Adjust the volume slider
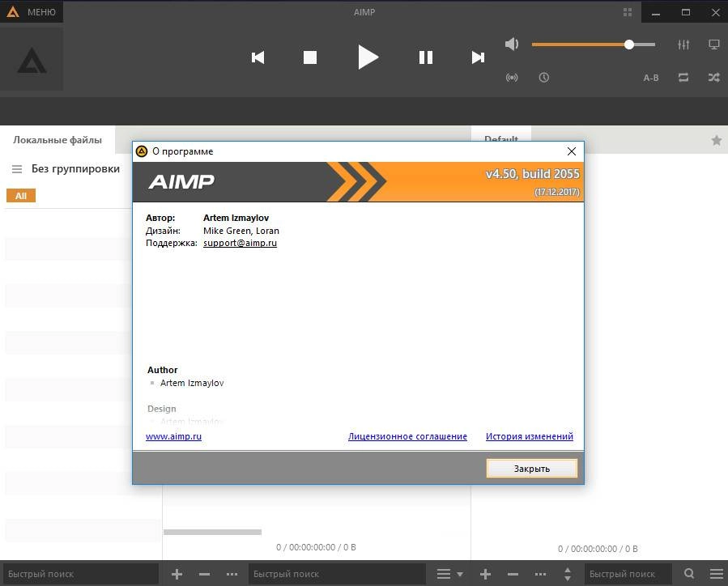The width and height of the screenshot is (728, 586). coord(594,45)
